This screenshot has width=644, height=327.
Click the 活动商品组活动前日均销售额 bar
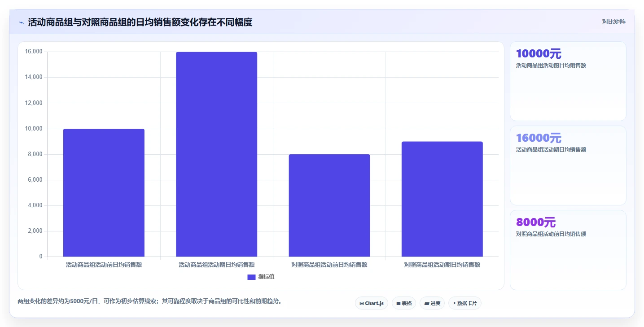pos(104,193)
